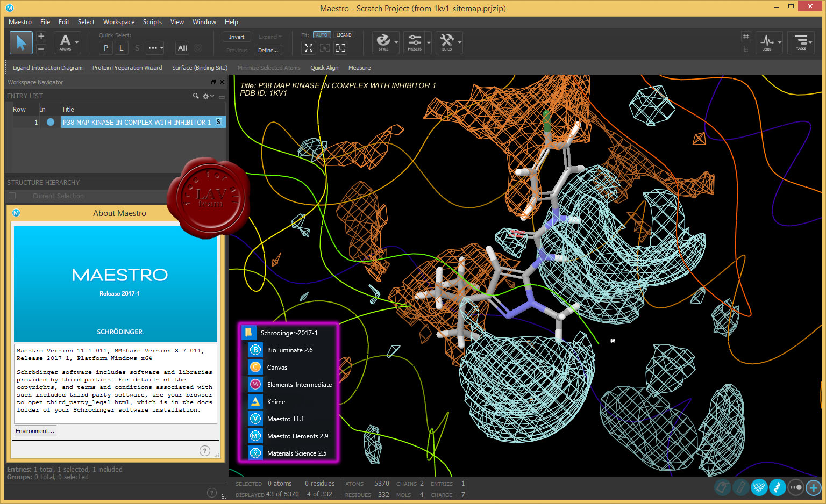826x504 pixels.
Task: Open the Build tools icon
Action: point(447,42)
